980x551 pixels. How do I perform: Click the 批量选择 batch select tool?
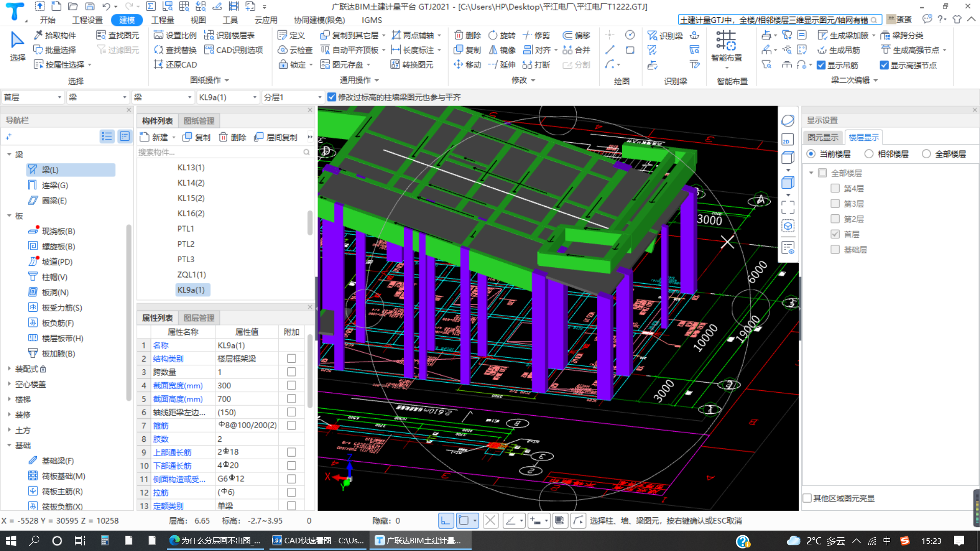[55, 50]
